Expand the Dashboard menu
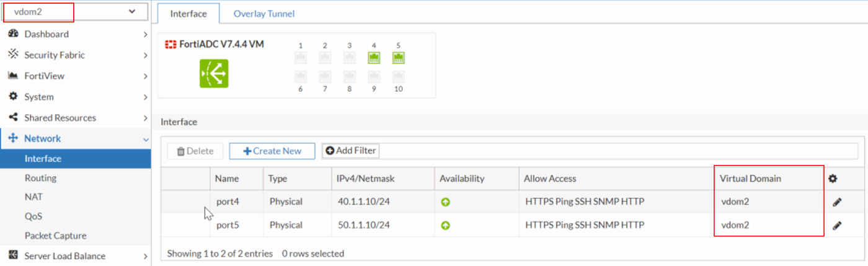The height and width of the screenshot is (266, 868). [74, 34]
